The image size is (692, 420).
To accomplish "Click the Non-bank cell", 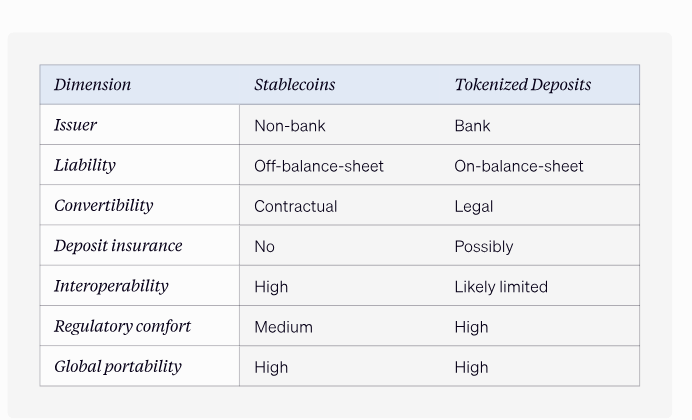I will 290,126.
